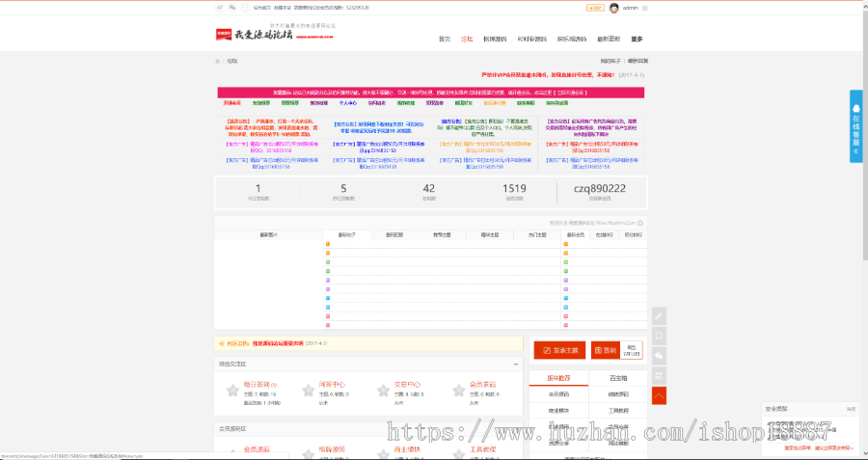Viewport: 868px width, 460px height.
Task: Open 最新更新 in navigation bar
Action: pyautogui.click(x=609, y=40)
